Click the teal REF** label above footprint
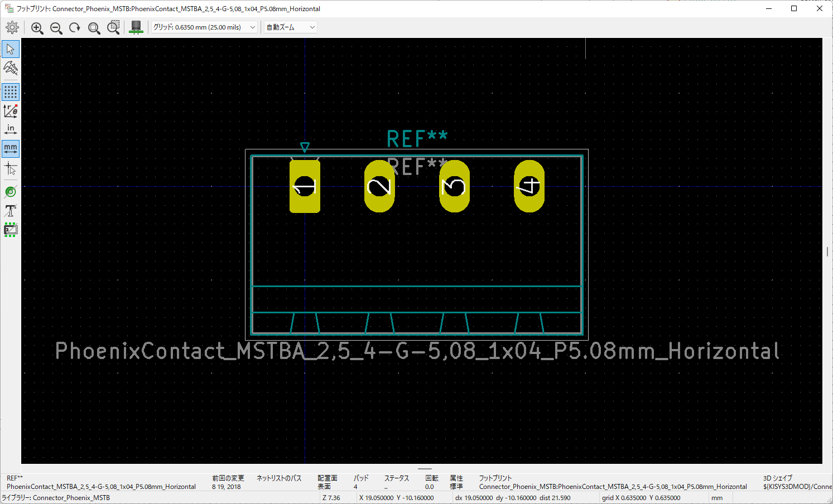This screenshot has height=504, width=833. [417, 139]
